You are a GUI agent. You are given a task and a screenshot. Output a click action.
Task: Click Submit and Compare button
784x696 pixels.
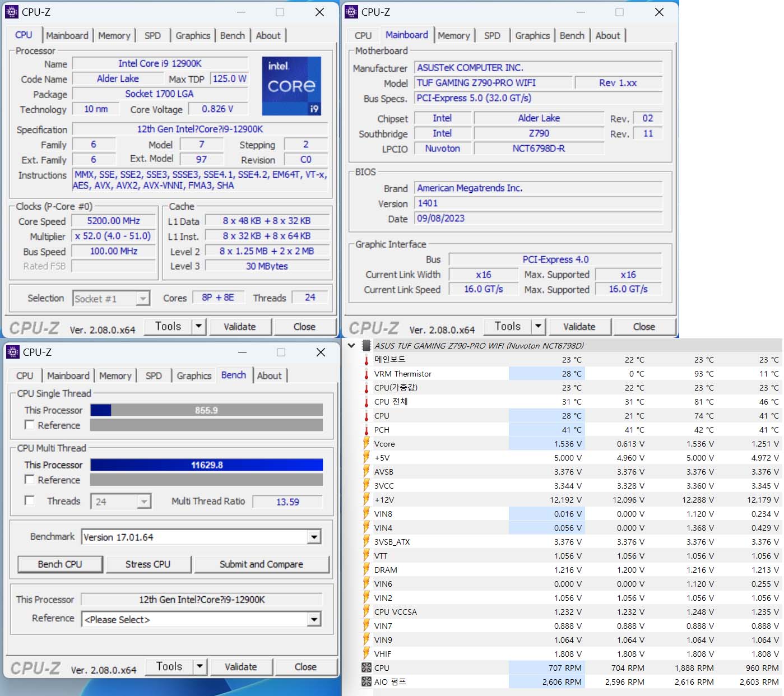[262, 564]
